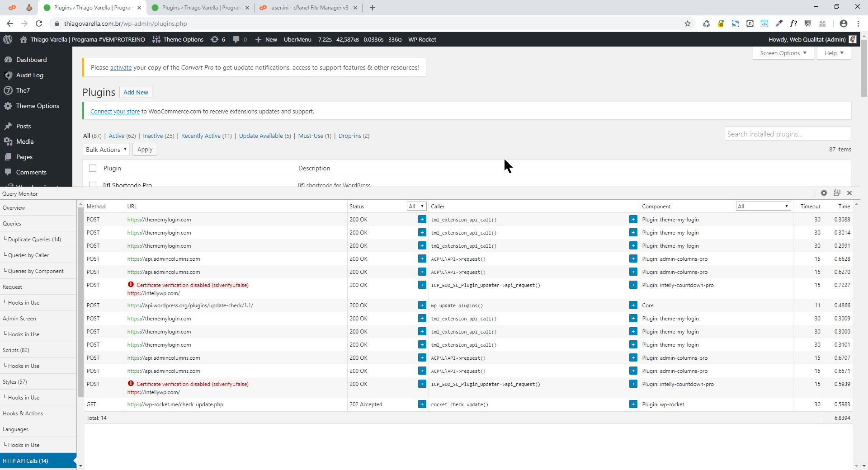Open the Component filter dropdown
Image resolution: width=868 pixels, height=470 pixels.
coord(763,207)
